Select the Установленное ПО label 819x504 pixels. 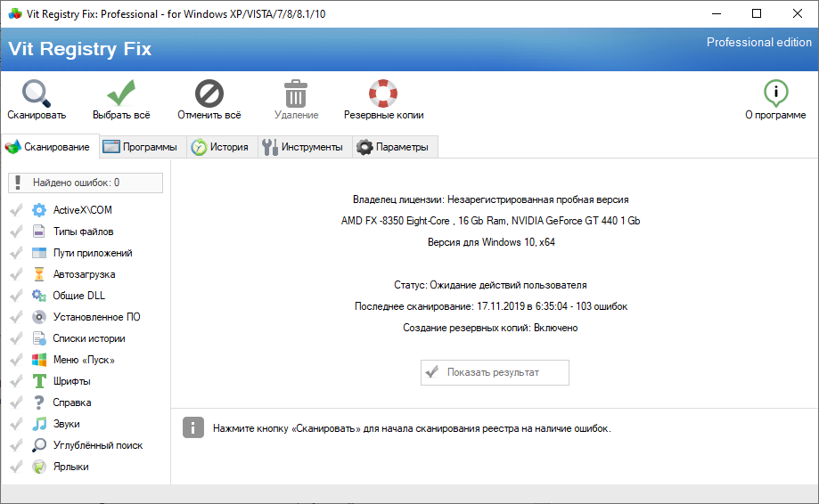click(96, 317)
